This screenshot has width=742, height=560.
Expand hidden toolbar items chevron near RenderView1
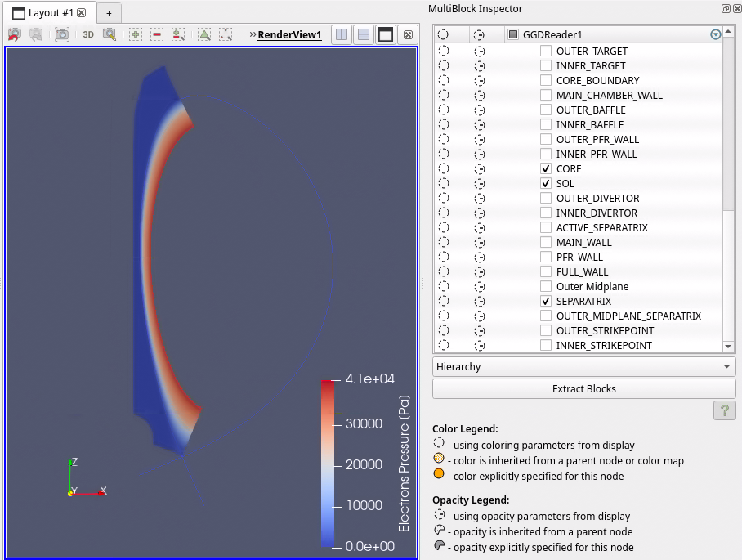253,34
